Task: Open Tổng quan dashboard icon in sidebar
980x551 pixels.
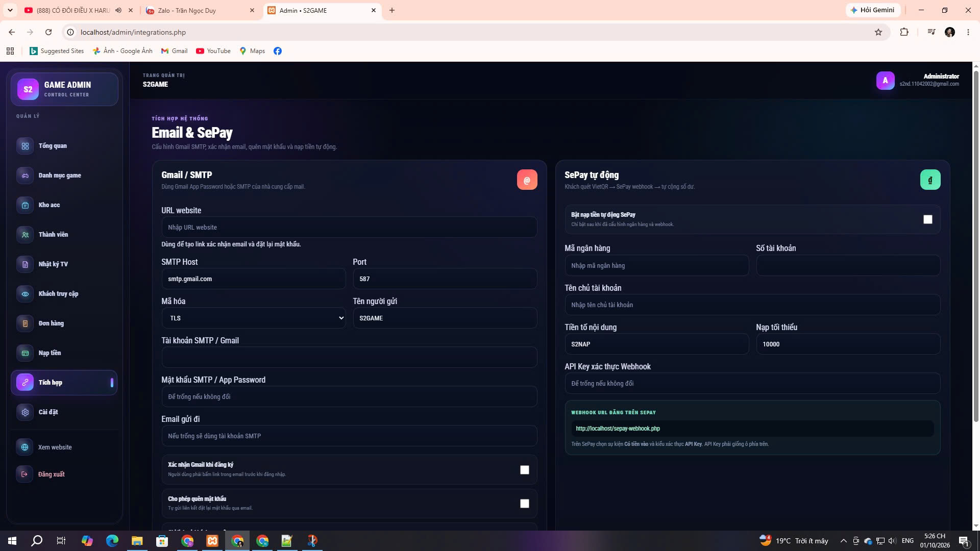Action: [25, 146]
